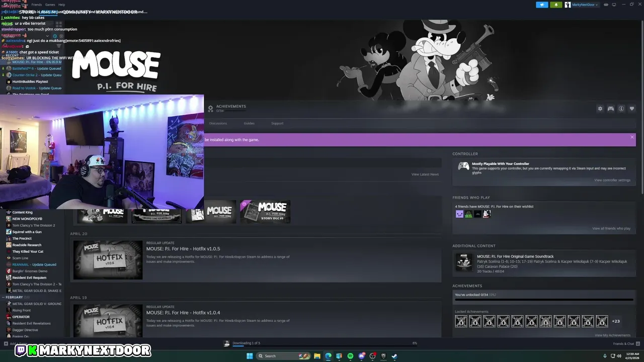This screenshot has height=362, width=644.
Task: Open the Achievements 0/34 section
Action: (x=231, y=108)
